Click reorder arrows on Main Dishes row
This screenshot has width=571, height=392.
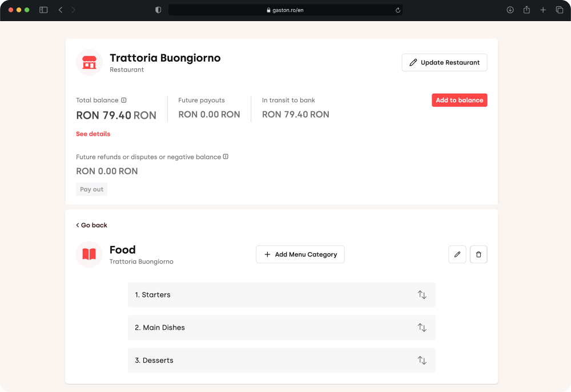(x=422, y=328)
